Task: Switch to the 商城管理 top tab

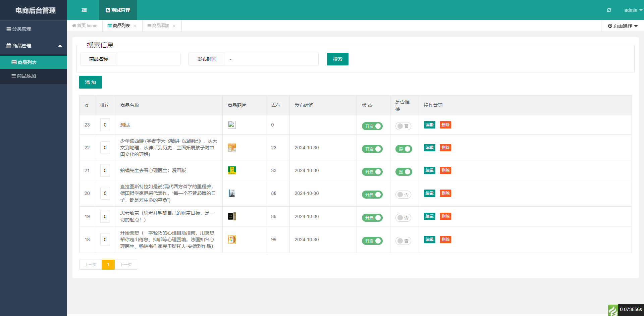Action: [x=118, y=10]
